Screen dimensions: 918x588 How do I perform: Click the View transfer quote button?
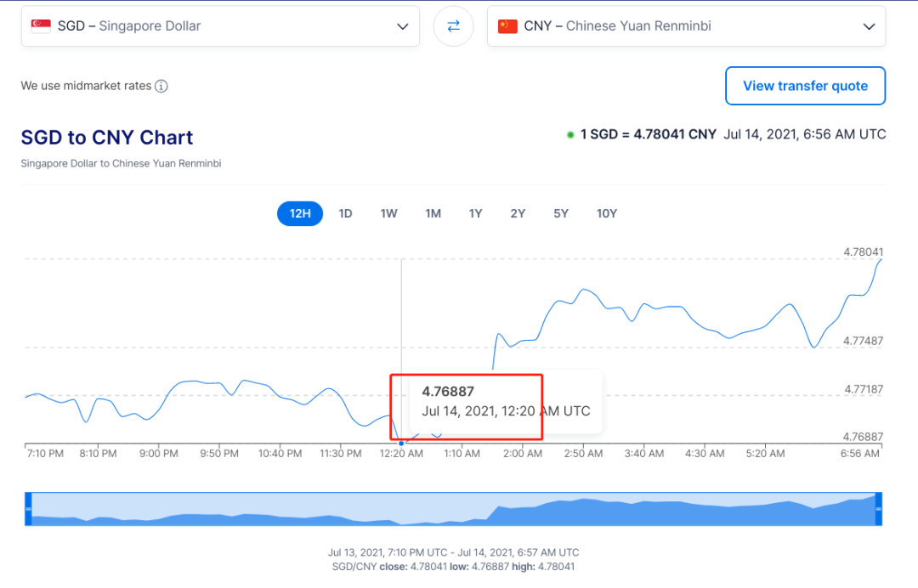[x=805, y=86]
